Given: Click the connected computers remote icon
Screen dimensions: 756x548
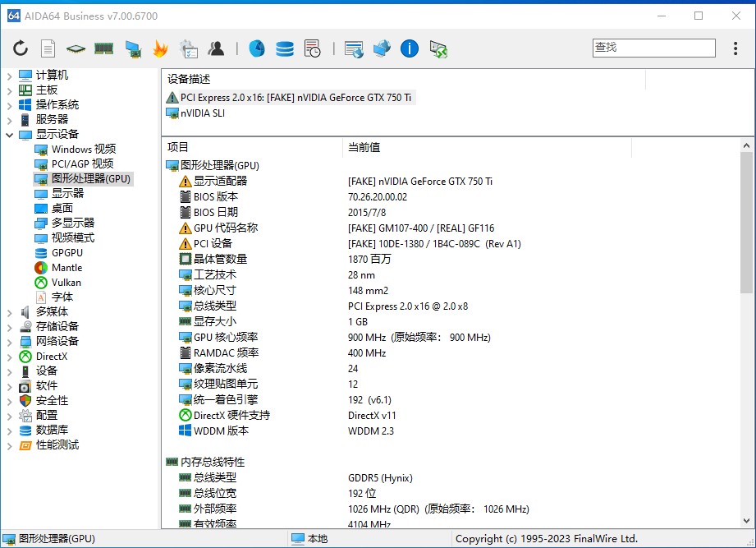Looking at the screenshot, I should pyautogui.click(x=382, y=48).
